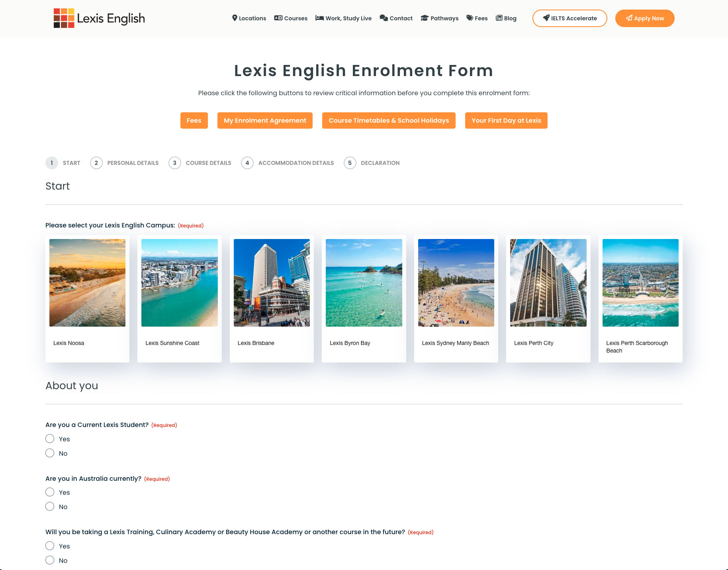728x570 pixels.
Task: Select No for Australia currently question
Action: pyautogui.click(x=50, y=506)
